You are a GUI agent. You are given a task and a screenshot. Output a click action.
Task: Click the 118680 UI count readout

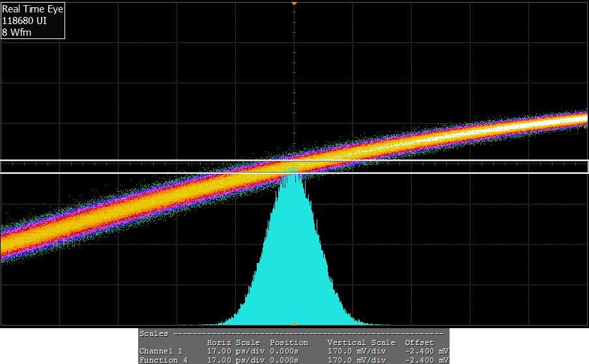pos(24,21)
